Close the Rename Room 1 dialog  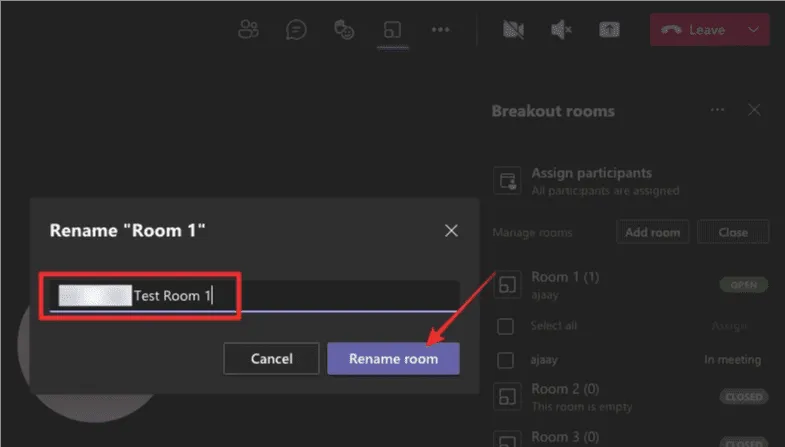pos(451,230)
